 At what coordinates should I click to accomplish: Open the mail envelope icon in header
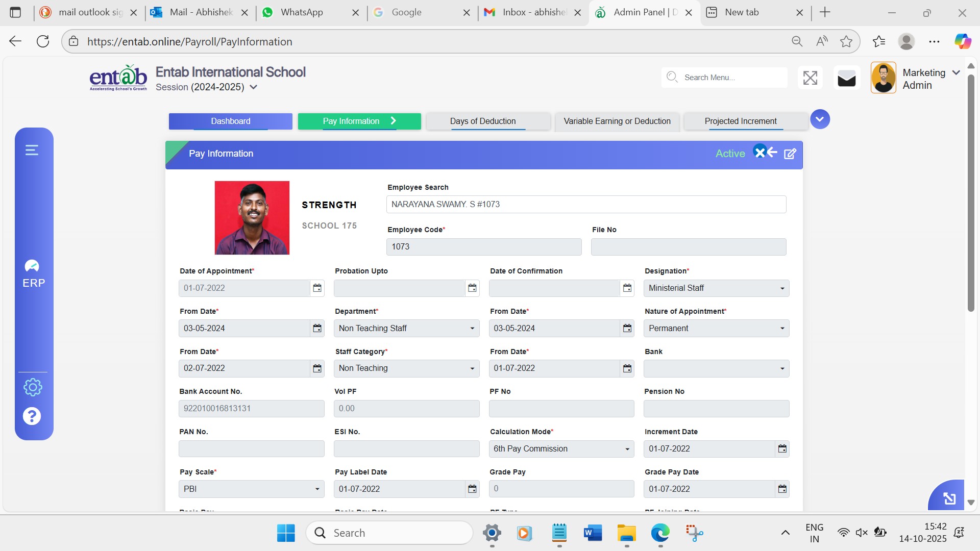(846, 79)
